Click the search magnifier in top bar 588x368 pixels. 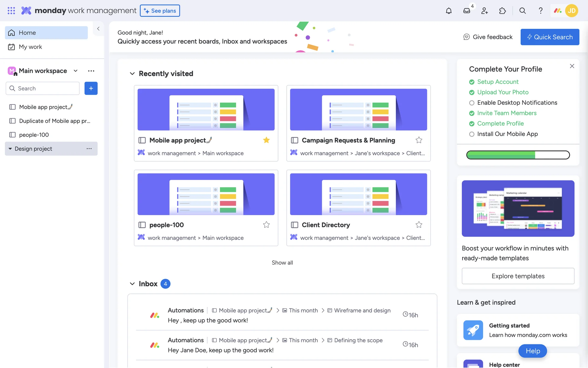click(x=522, y=11)
